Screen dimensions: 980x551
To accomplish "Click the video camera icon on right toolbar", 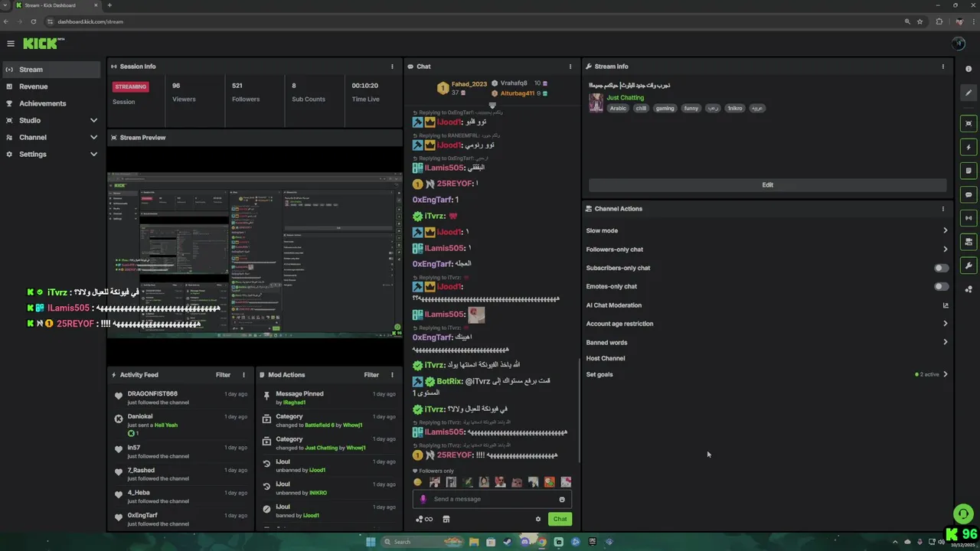I will tap(969, 242).
